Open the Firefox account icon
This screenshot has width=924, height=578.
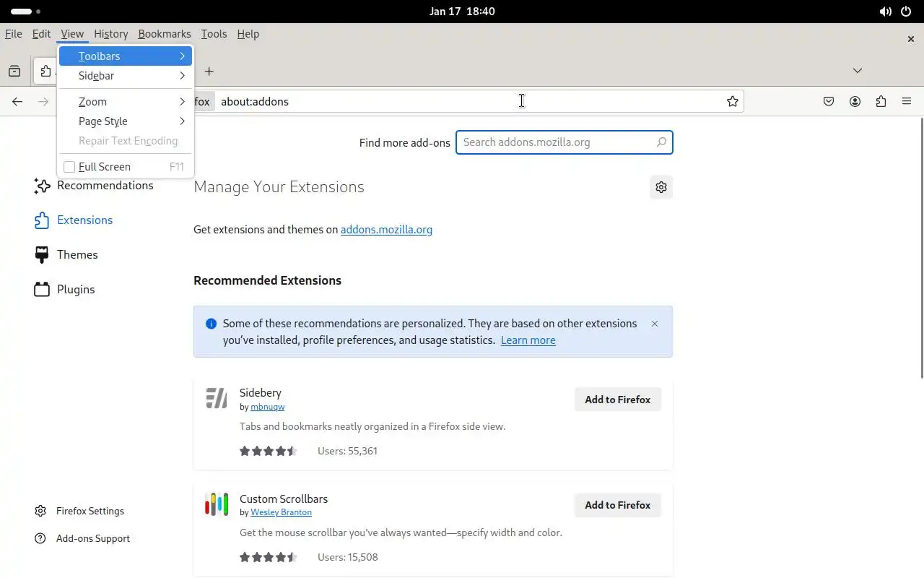coord(855,102)
